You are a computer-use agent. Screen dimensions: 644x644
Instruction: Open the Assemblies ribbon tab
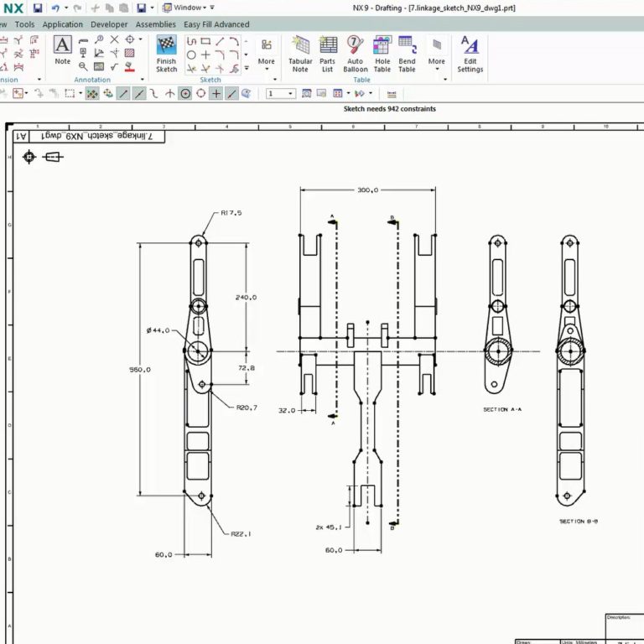pos(156,24)
